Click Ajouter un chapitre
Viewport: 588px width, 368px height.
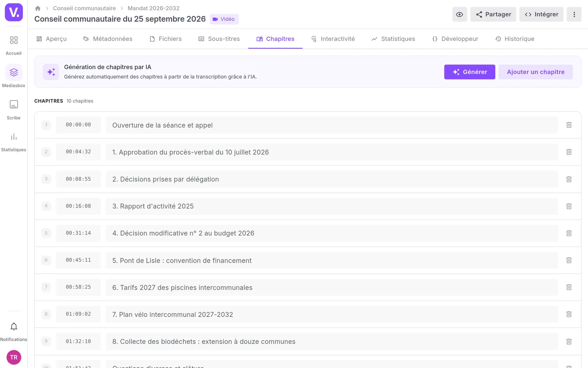click(535, 72)
